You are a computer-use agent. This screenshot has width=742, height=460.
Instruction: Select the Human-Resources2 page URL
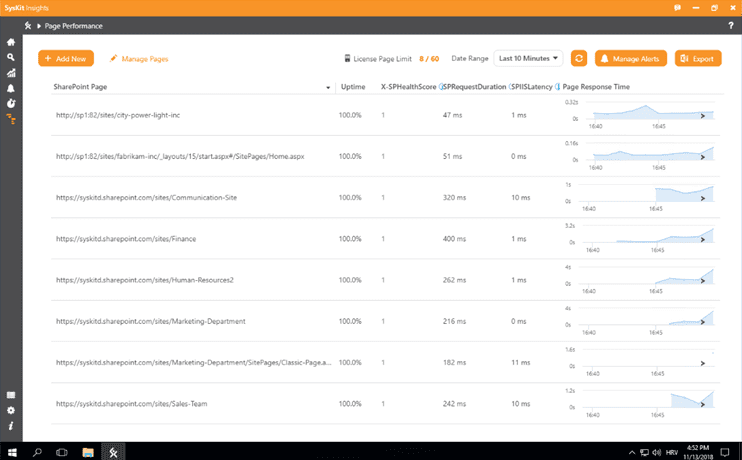tap(145, 280)
